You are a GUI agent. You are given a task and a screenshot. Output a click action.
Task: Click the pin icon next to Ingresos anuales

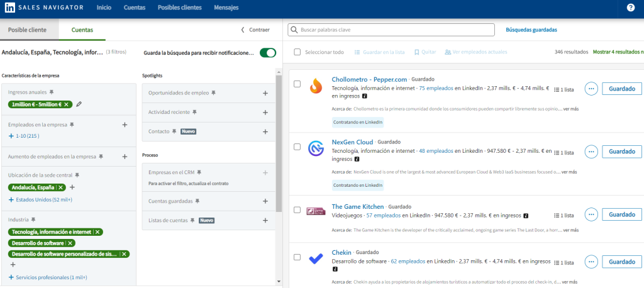pos(52,92)
